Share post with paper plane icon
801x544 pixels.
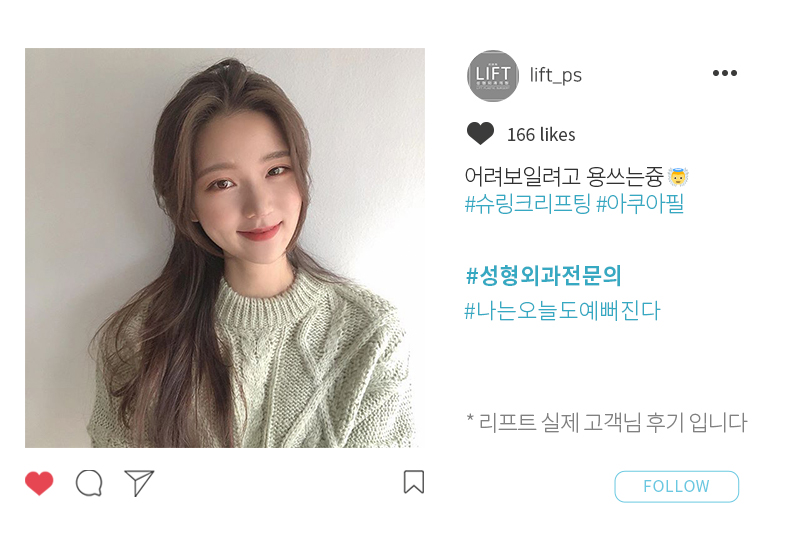pos(139,483)
